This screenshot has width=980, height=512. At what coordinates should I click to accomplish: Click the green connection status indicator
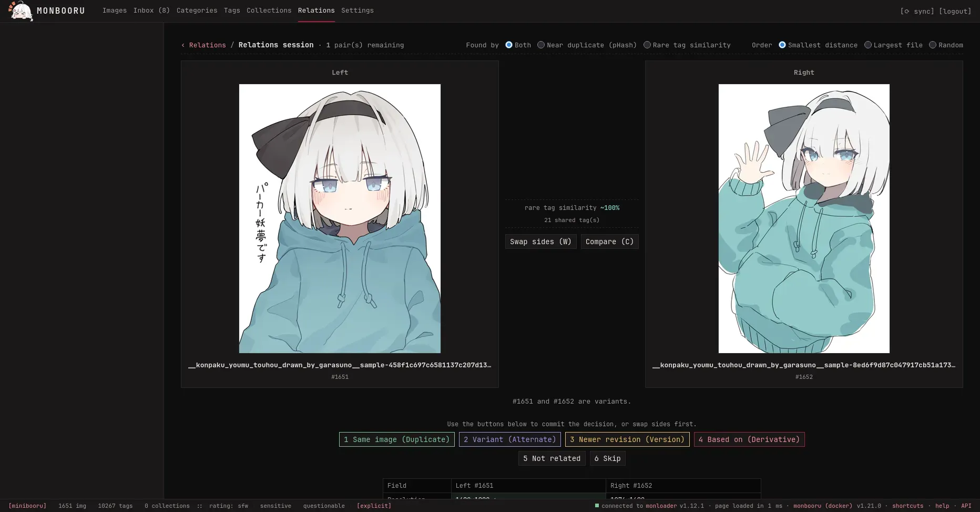pyautogui.click(x=597, y=506)
